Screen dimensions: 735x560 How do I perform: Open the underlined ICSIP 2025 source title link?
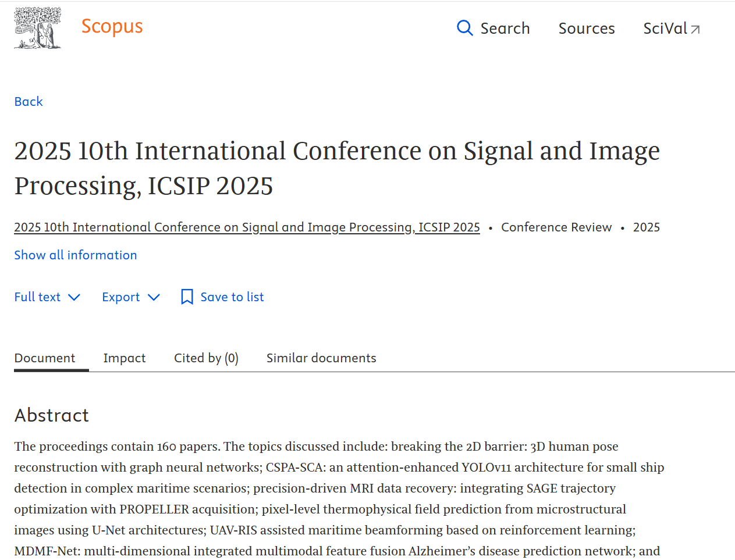[x=247, y=227]
